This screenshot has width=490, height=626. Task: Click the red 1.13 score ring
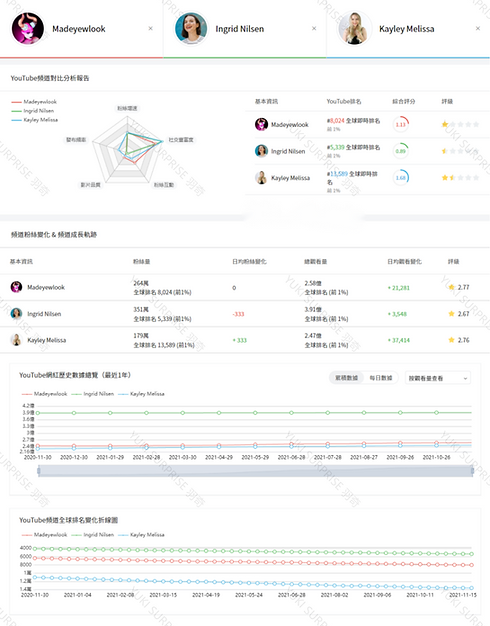401,124
